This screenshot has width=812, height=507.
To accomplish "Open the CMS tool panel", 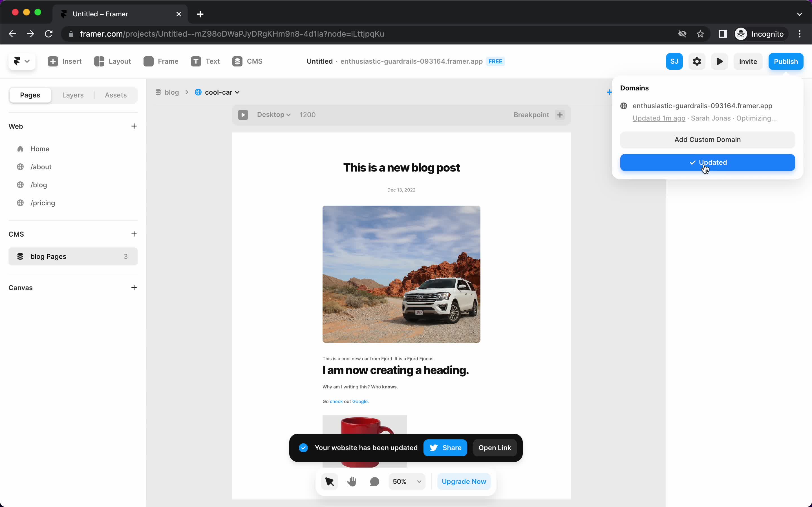I will click(x=247, y=61).
